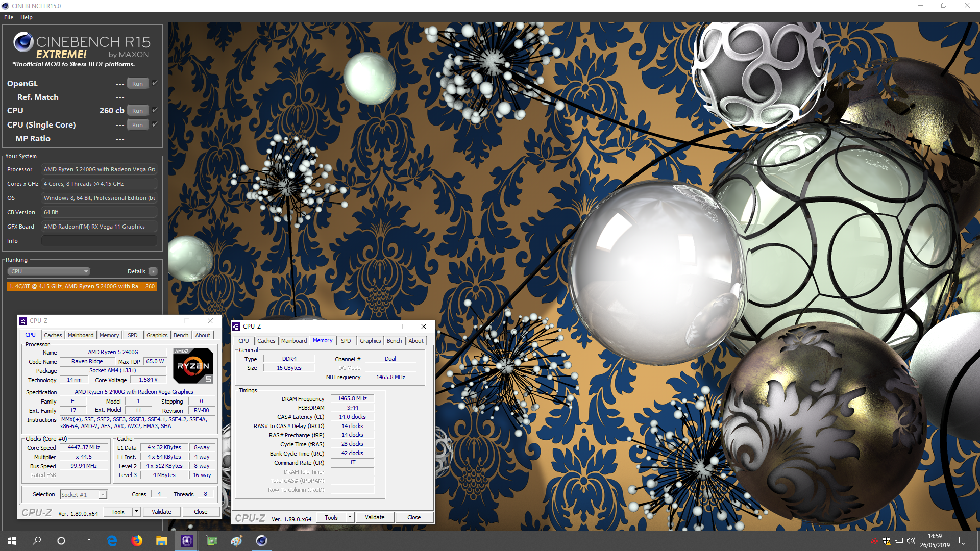Switch to Mainboard tab in CPU window

pyautogui.click(x=81, y=335)
